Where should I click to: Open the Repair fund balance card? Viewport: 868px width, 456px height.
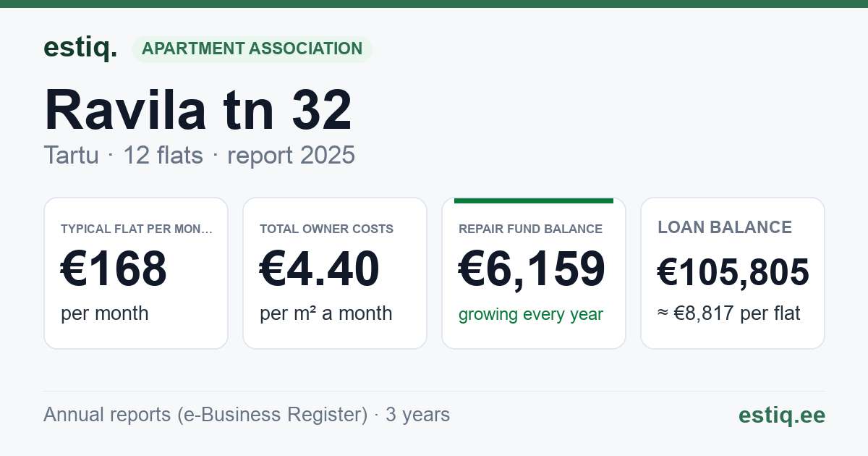tap(534, 273)
